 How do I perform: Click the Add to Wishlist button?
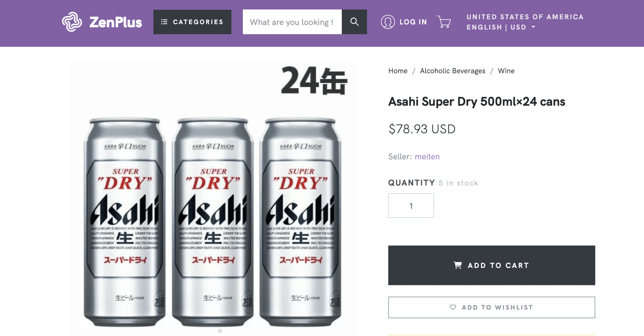click(x=492, y=307)
